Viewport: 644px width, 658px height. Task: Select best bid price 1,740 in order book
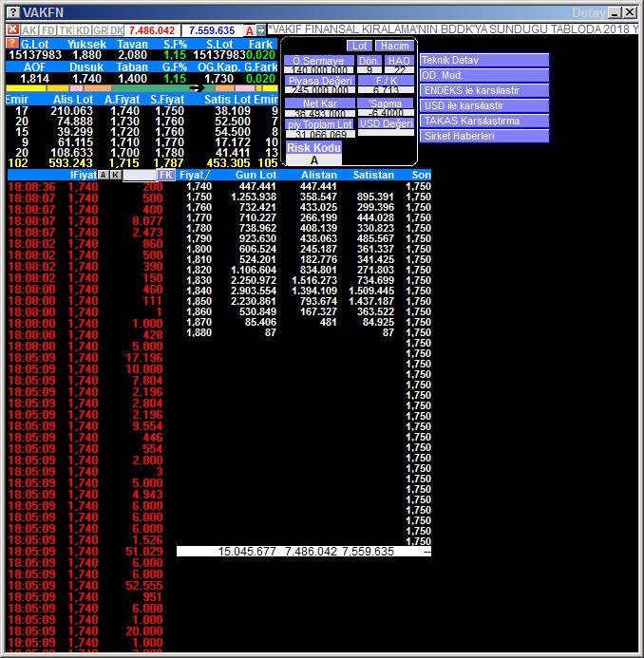click(x=125, y=111)
